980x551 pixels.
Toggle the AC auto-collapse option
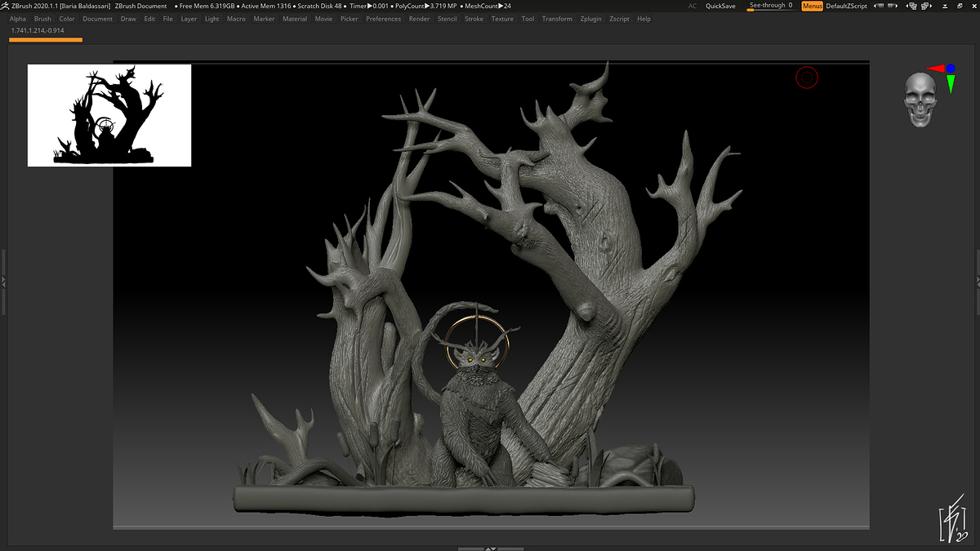693,6
